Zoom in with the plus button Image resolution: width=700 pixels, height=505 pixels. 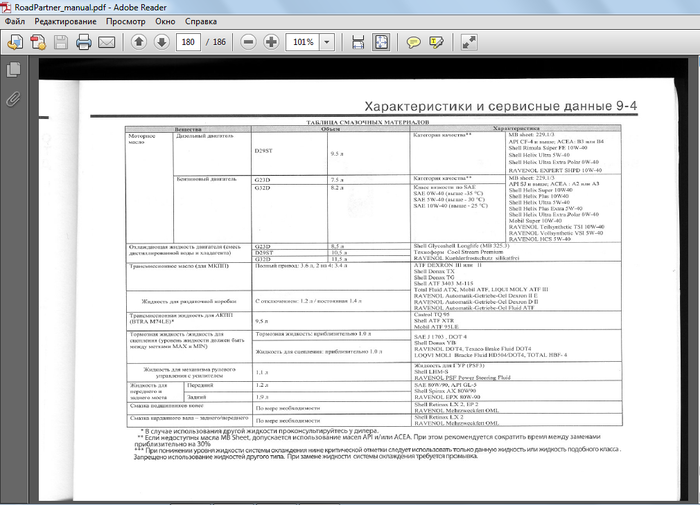coord(271,42)
